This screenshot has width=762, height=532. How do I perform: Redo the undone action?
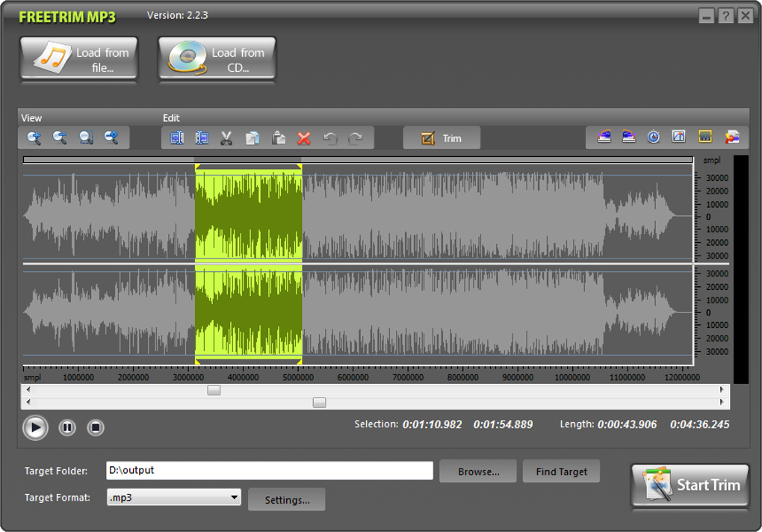(356, 137)
